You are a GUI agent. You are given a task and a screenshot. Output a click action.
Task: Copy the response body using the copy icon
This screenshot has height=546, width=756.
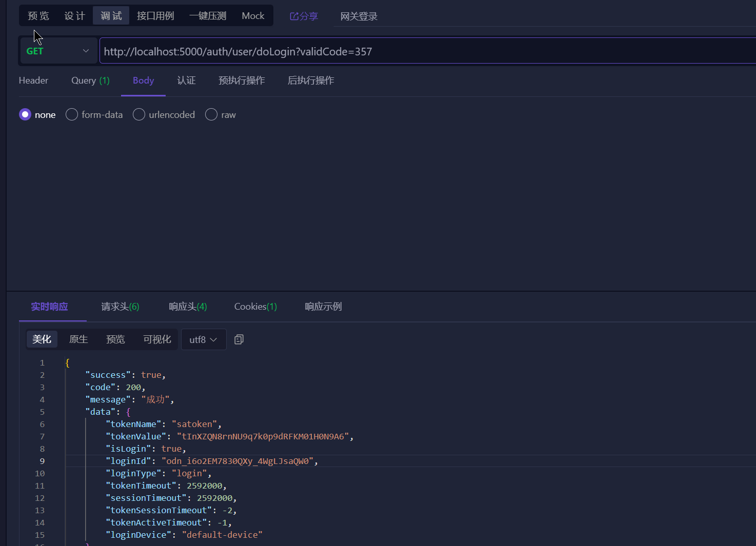coord(239,339)
